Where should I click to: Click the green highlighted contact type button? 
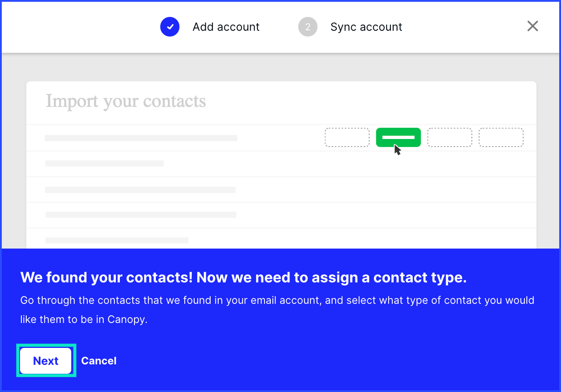(x=398, y=137)
